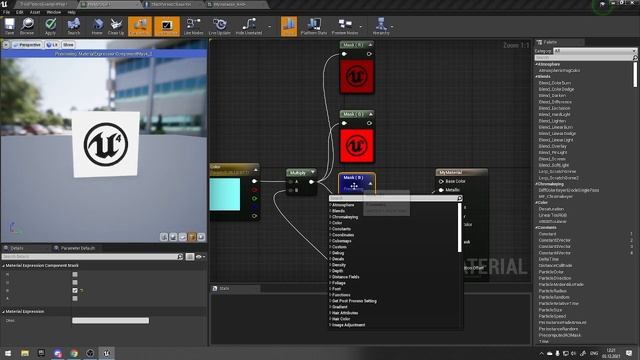Viewport: 640px width, 360px height.
Task: Click the Preview Nodes toolbar icon
Action: 345,26
